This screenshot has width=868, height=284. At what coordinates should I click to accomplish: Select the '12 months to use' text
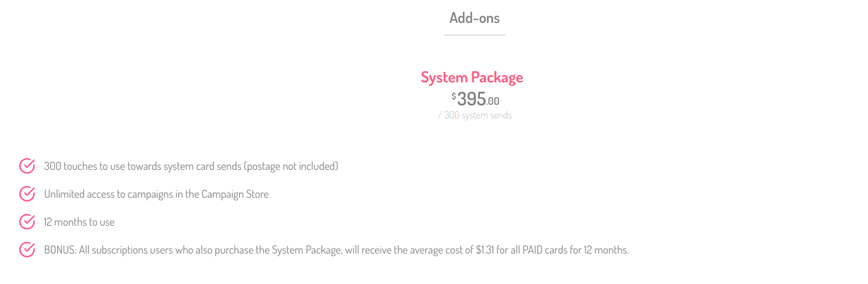pos(79,222)
